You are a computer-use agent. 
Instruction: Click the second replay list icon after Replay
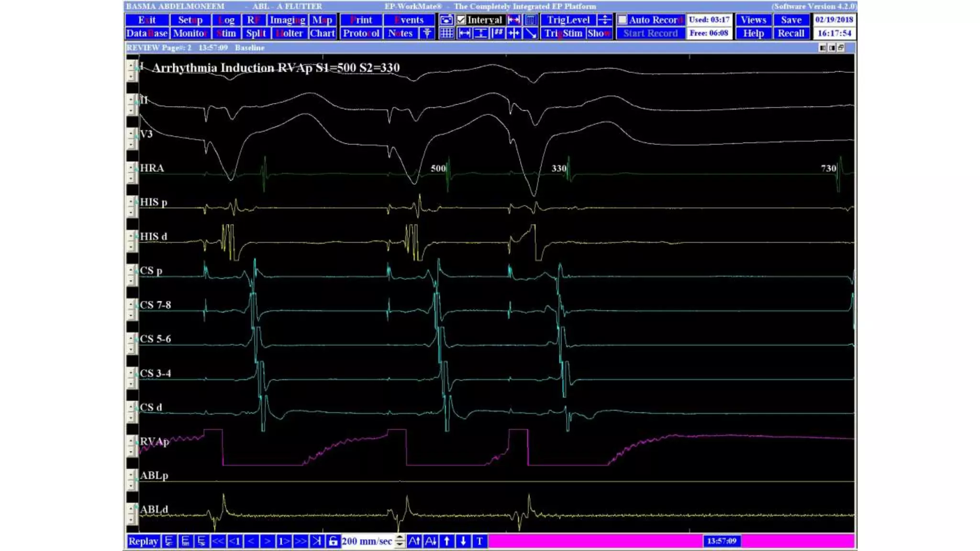186,541
